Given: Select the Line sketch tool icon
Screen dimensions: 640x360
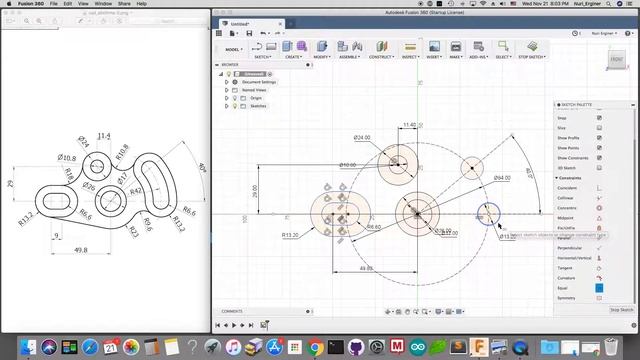Looking at the screenshot, I should click(x=257, y=47).
